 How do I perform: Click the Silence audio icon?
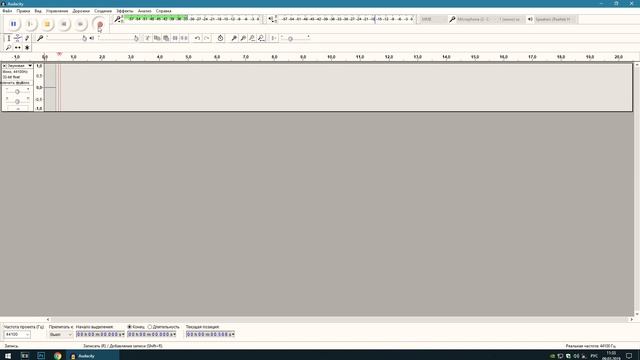click(x=184, y=38)
